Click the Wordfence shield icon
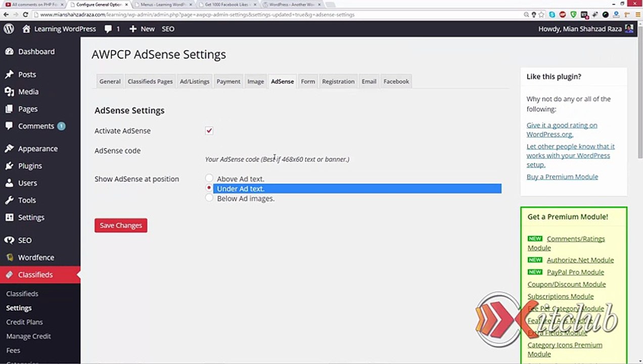This screenshot has width=643, height=364. (x=9, y=257)
